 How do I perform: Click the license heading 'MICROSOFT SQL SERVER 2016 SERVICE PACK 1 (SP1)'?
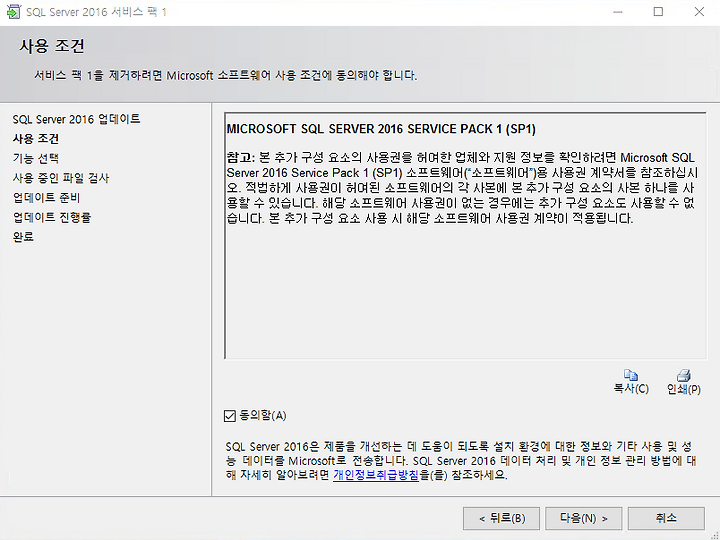tap(381, 129)
